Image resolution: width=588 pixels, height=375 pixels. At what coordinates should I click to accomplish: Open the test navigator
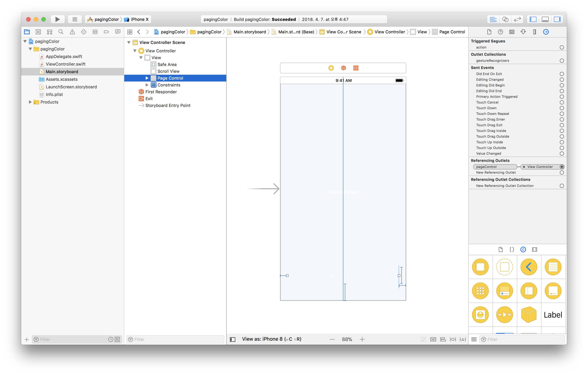(x=84, y=32)
